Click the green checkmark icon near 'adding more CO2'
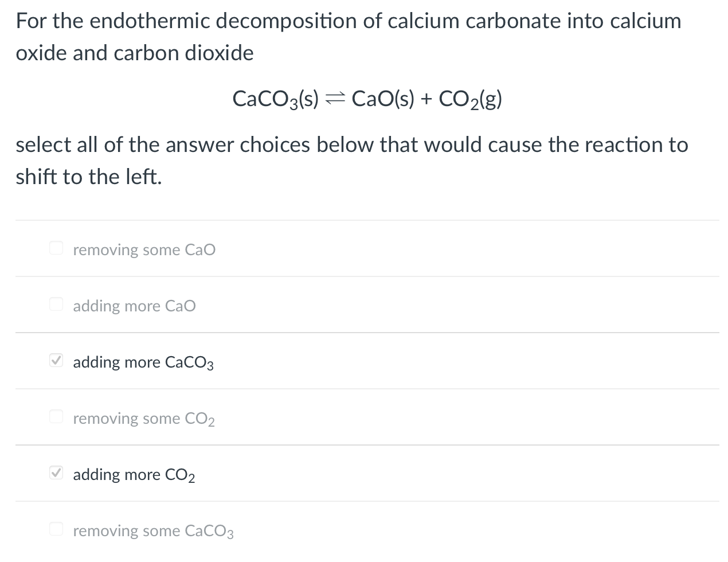 pos(56,473)
